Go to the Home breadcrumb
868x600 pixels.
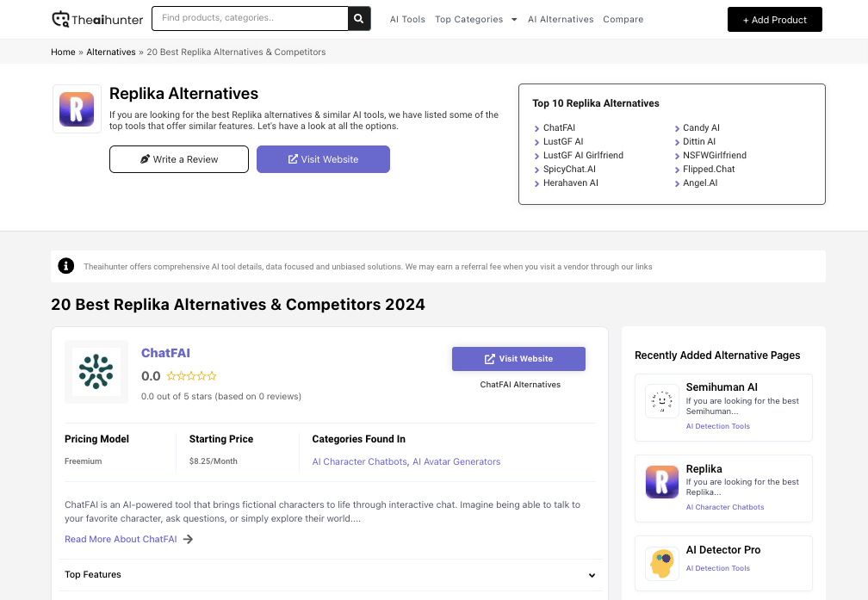(63, 52)
